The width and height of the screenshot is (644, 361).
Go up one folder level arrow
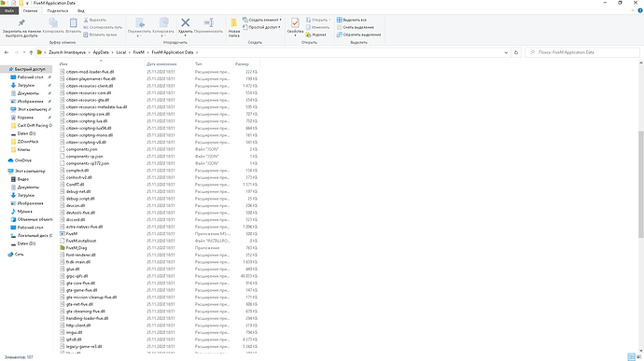coord(31,52)
